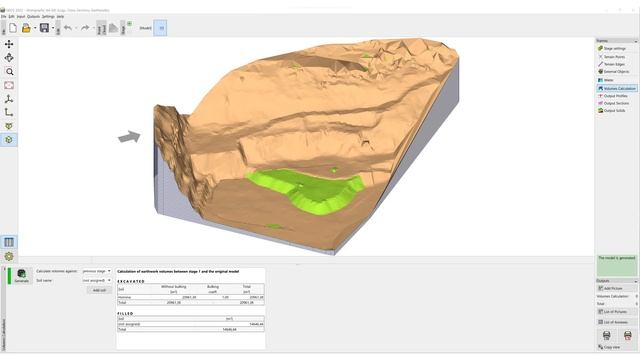Click 'List of Pictures' button
This screenshot has width=640, height=360.
tap(616, 312)
